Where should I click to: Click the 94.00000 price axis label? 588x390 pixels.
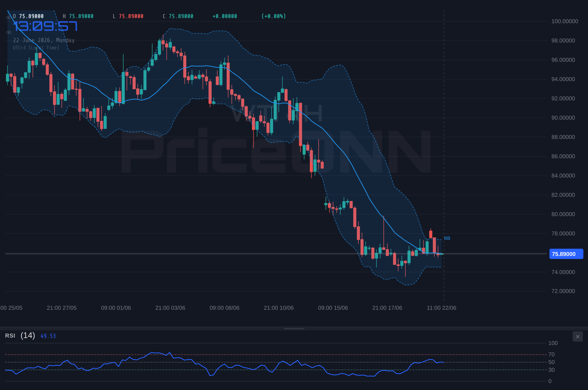563,79
